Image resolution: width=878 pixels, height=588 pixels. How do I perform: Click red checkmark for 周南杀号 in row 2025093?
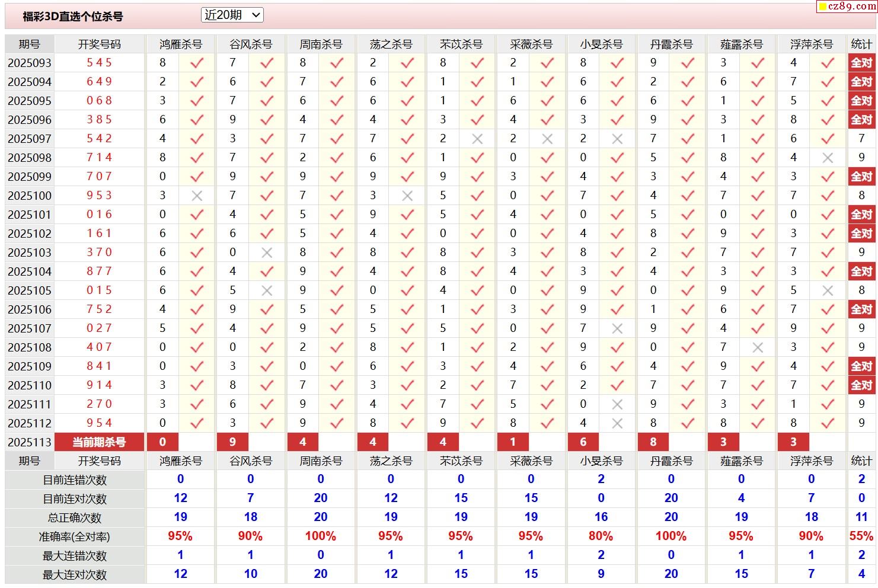pyautogui.click(x=337, y=63)
